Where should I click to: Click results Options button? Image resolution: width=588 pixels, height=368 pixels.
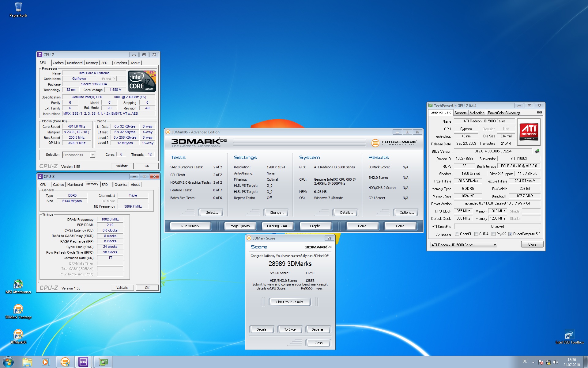(406, 213)
